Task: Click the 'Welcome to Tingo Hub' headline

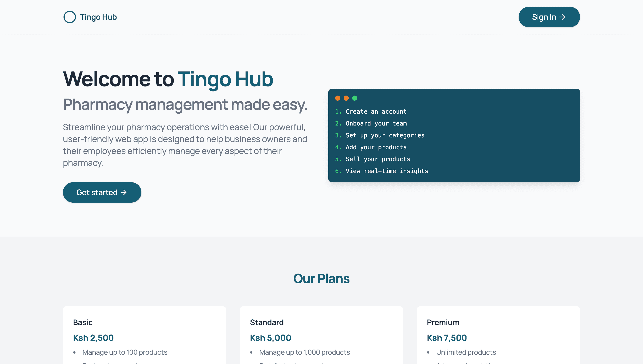Action: point(168,79)
